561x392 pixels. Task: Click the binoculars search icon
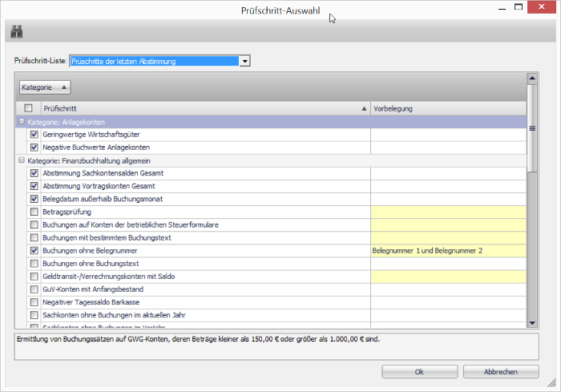click(17, 31)
